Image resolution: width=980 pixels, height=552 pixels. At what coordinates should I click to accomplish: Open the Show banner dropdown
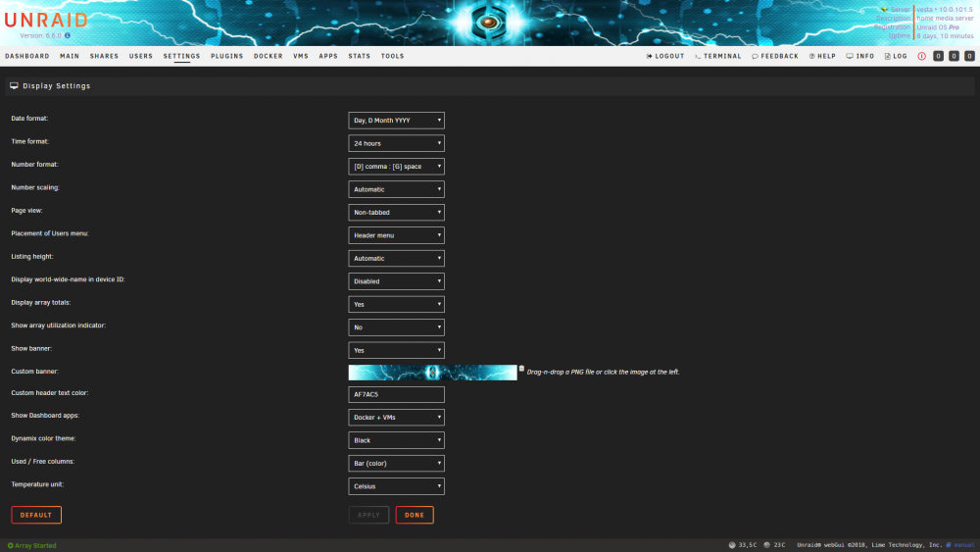[396, 350]
